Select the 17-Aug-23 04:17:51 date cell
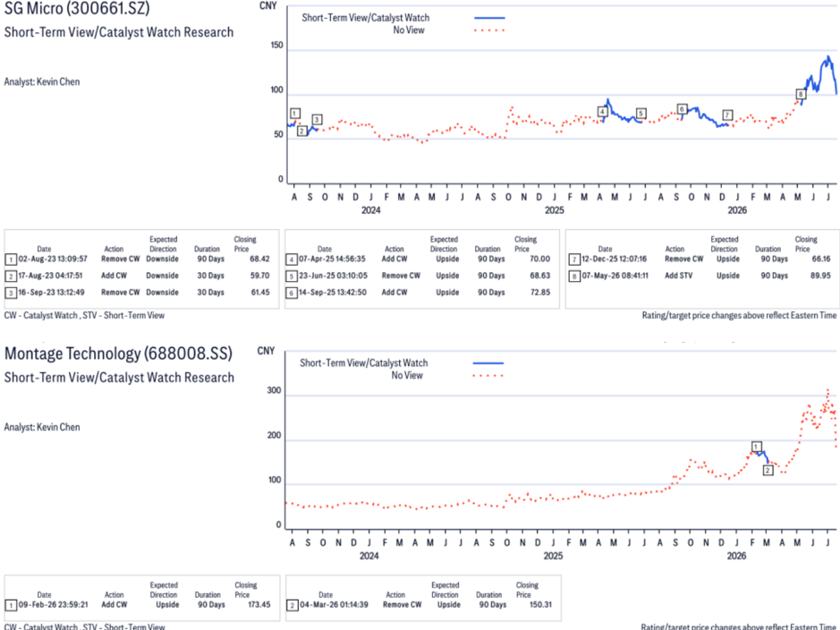 [50, 276]
